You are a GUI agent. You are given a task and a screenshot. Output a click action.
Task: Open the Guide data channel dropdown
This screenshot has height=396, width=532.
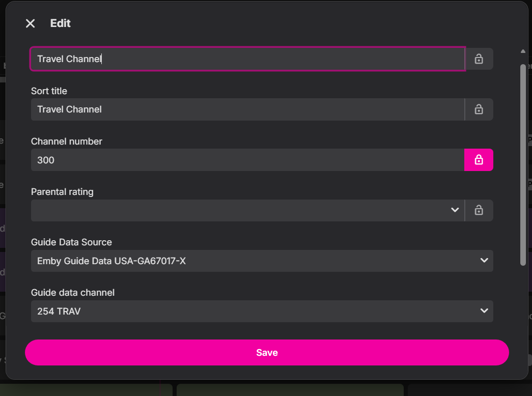[x=262, y=311]
